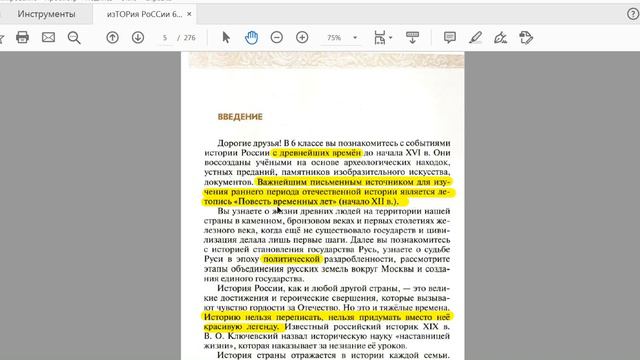Click the highlighted word 'политической'

(x=291, y=259)
